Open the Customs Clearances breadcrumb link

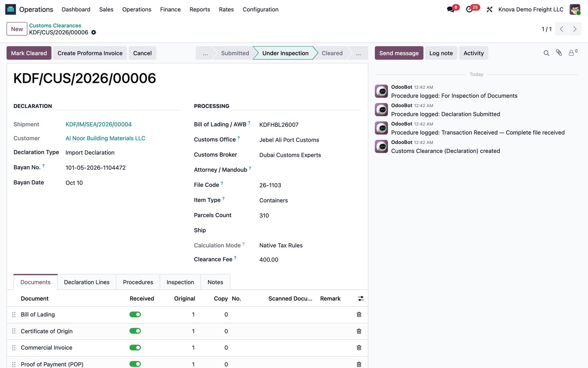[55, 25]
